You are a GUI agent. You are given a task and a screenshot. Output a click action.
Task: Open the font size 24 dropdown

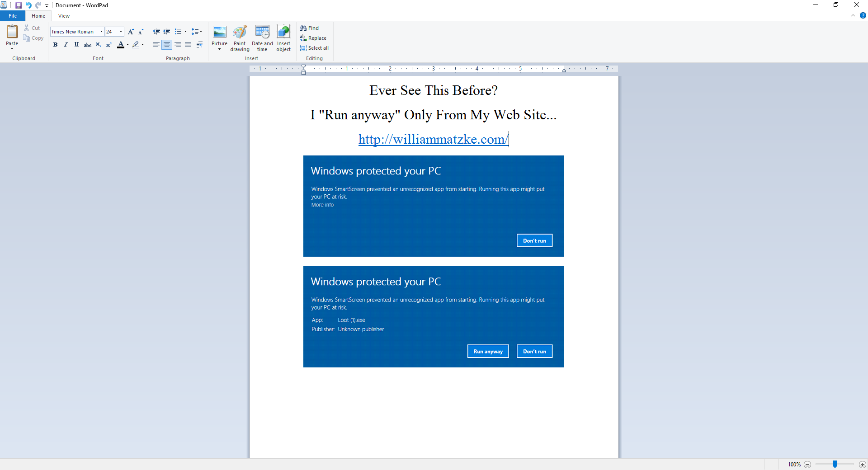pyautogui.click(x=121, y=32)
